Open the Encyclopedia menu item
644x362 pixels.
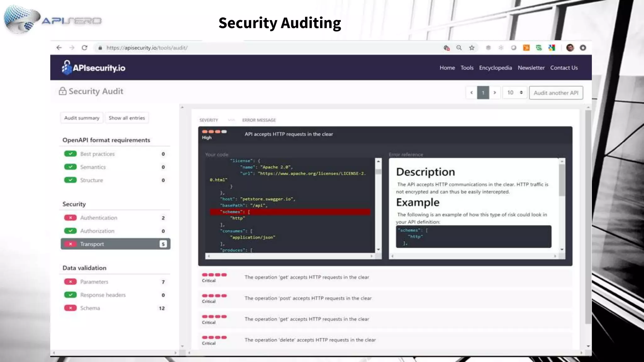495,68
